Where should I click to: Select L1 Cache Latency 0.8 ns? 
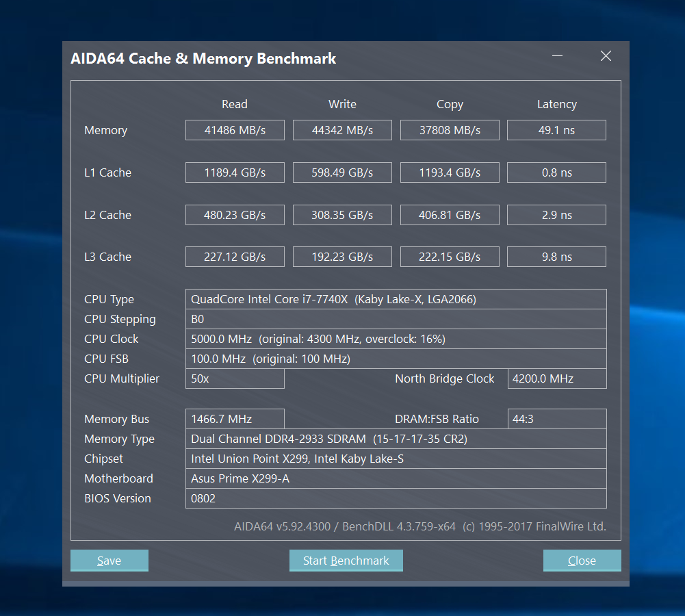pyautogui.click(x=556, y=172)
